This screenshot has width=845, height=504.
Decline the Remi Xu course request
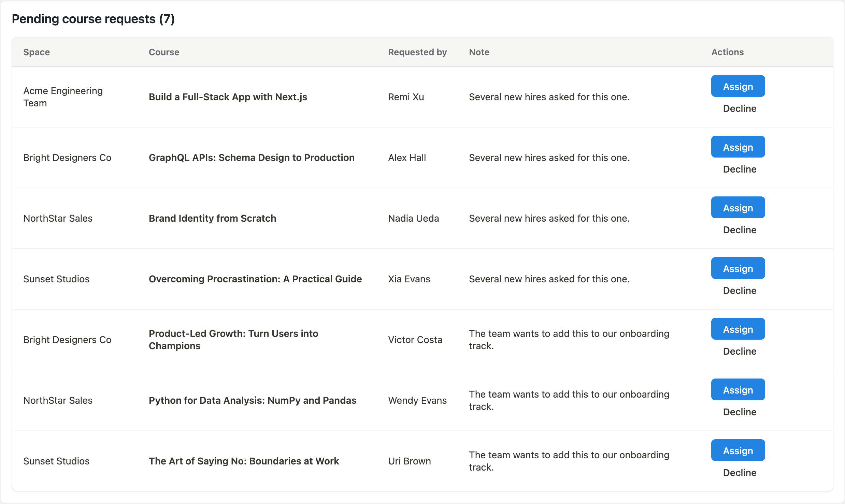(x=740, y=108)
